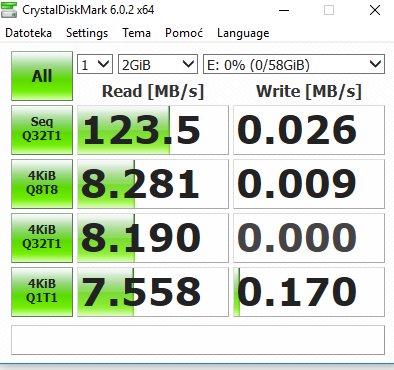Expand the E: drive selection dropdown
The width and height of the screenshot is (394, 370).
[x=294, y=64]
